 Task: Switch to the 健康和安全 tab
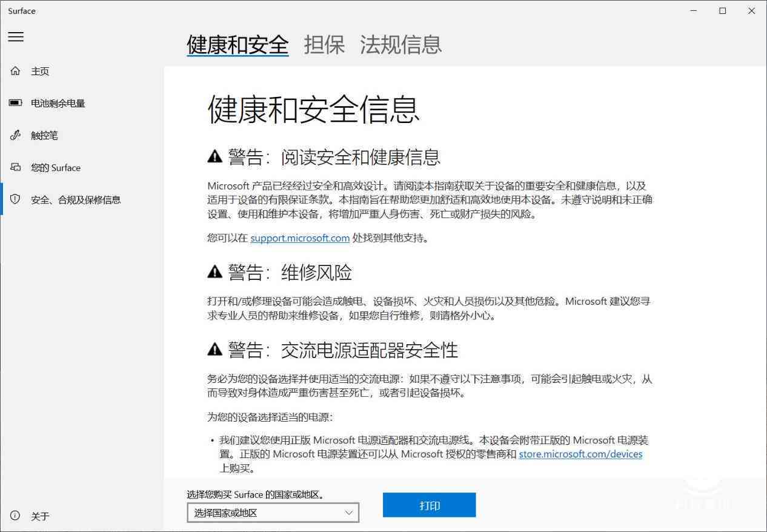click(x=237, y=44)
